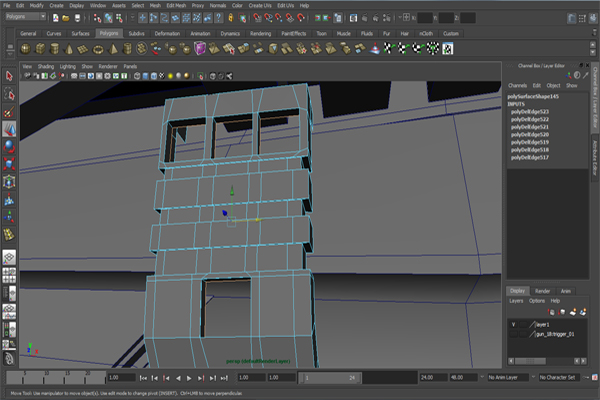
Task: Create a polygon torus from the shelf
Action: pos(98,49)
